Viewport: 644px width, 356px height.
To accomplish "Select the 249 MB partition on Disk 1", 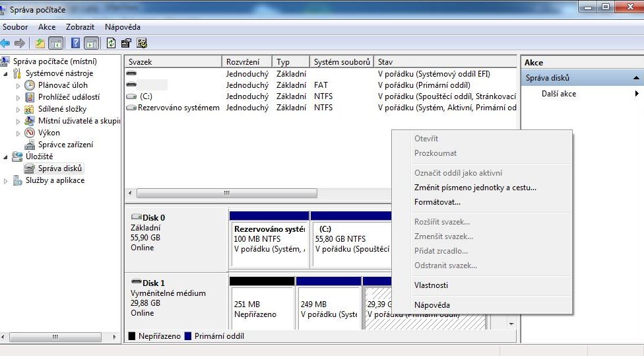I will (x=329, y=304).
